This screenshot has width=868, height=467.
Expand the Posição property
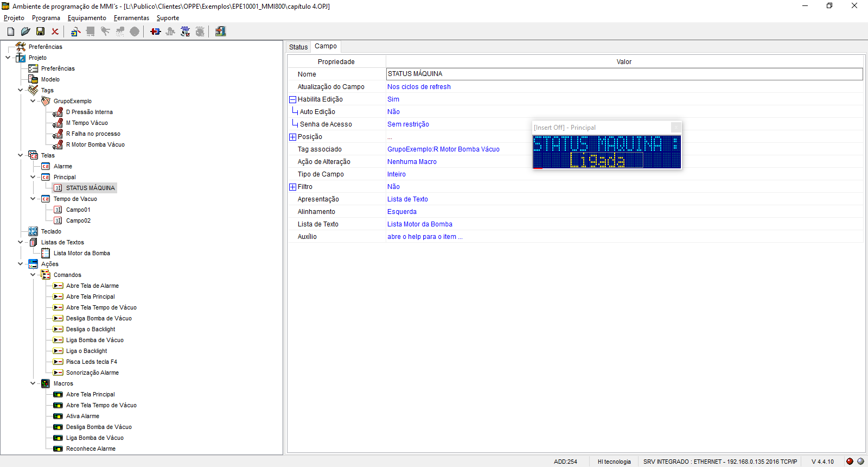tap(292, 137)
